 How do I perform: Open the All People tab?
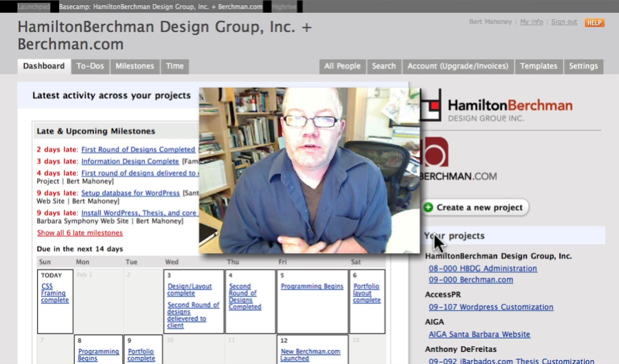(x=342, y=67)
